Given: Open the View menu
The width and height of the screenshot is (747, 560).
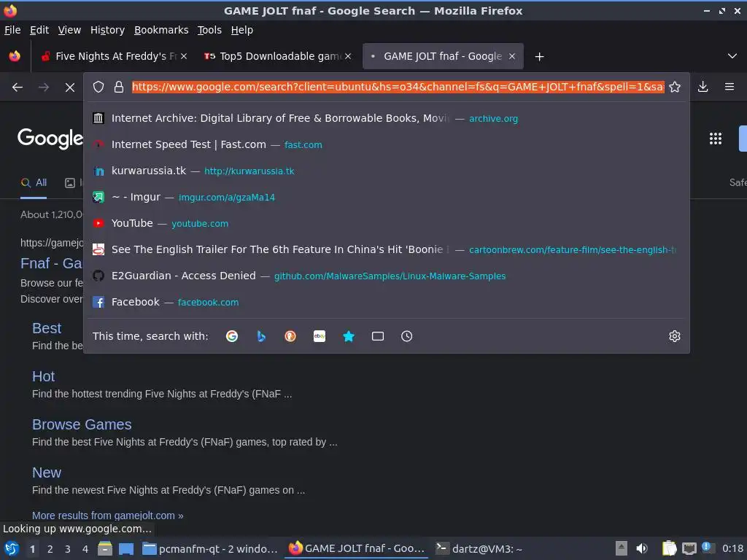Looking at the screenshot, I should pyautogui.click(x=69, y=30).
